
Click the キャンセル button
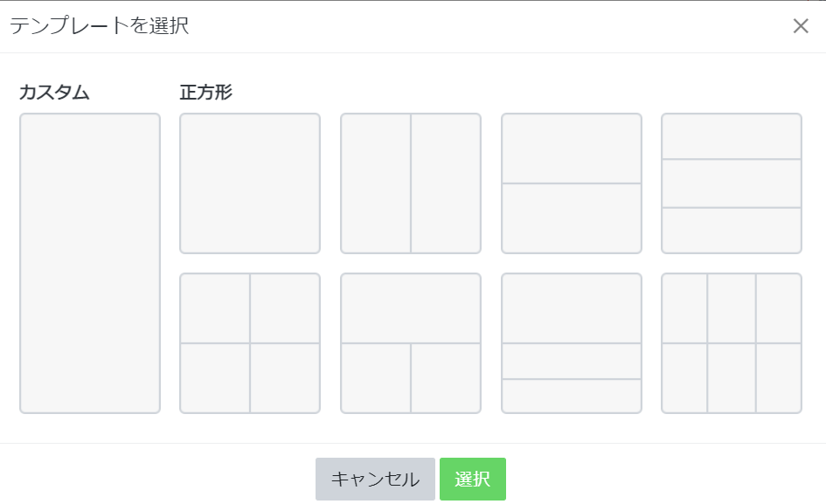pyautogui.click(x=375, y=479)
